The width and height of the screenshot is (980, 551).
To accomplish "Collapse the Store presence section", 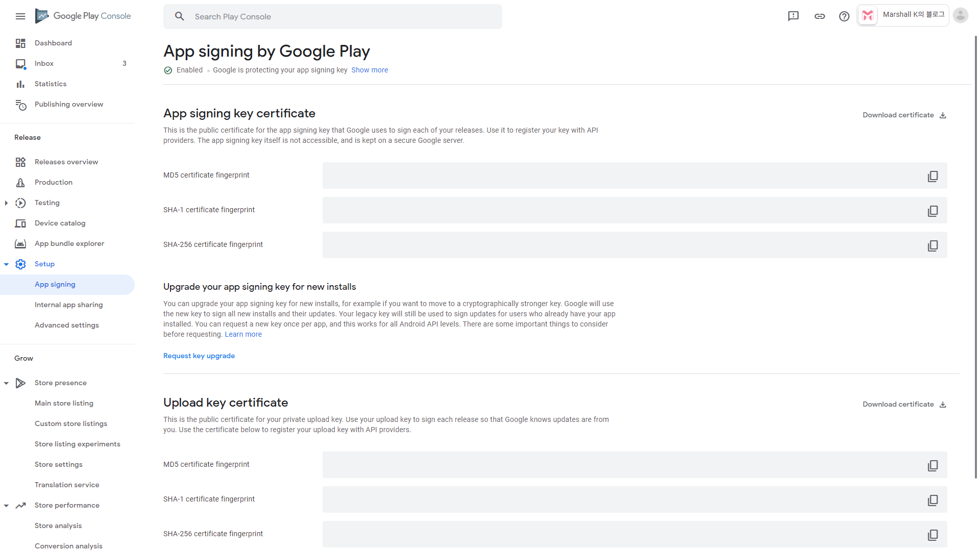I will click(x=6, y=383).
